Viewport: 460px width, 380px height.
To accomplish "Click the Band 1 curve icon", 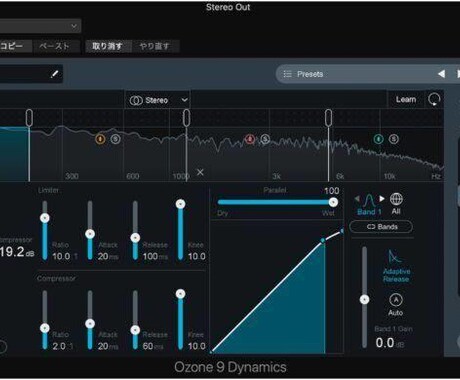I will [x=369, y=200].
